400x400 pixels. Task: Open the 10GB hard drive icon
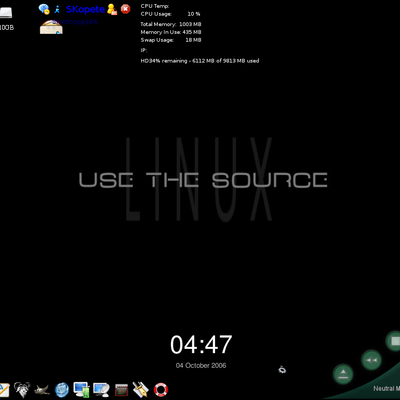pyautogui.click(x=6, y=12)
